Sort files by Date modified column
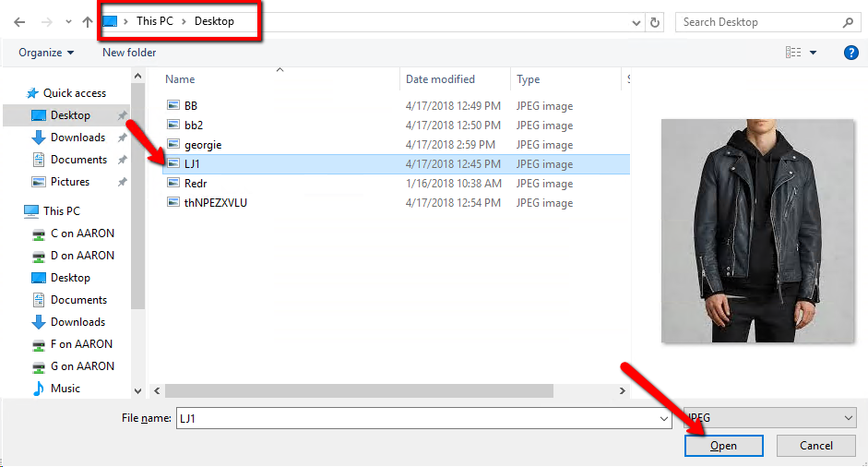Image resolution: width=868 pixels, height=467 pixels. point(440,79)
